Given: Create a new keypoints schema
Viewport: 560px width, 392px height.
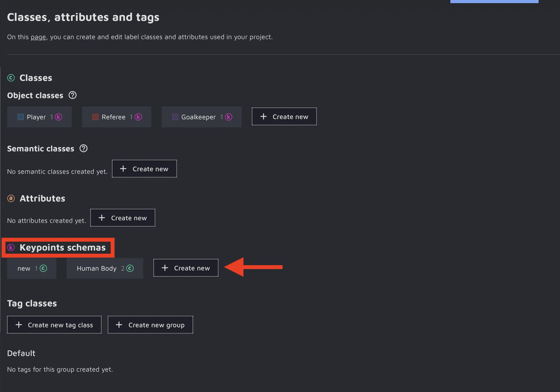Looking at the screenshot, I should [186, 268].
